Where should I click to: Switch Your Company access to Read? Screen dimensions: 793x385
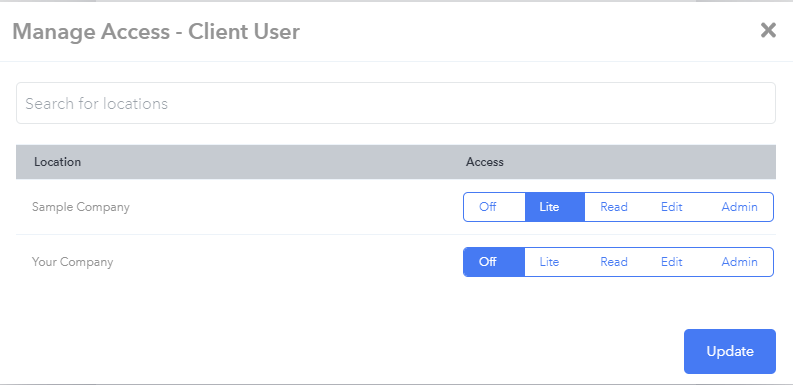pyautogui.click(x=613, y=262)
